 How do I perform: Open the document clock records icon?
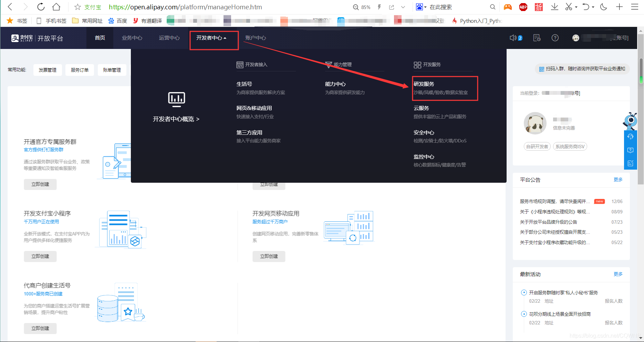point(537,38)
